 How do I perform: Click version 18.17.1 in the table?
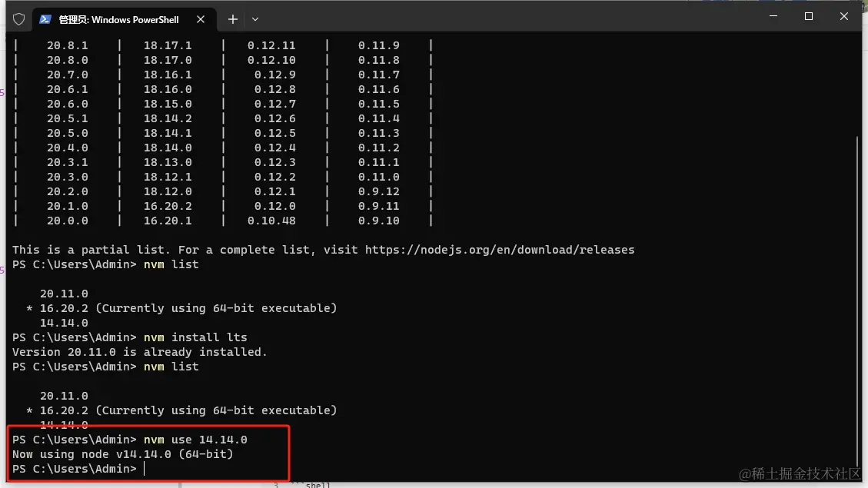(168, 45)
